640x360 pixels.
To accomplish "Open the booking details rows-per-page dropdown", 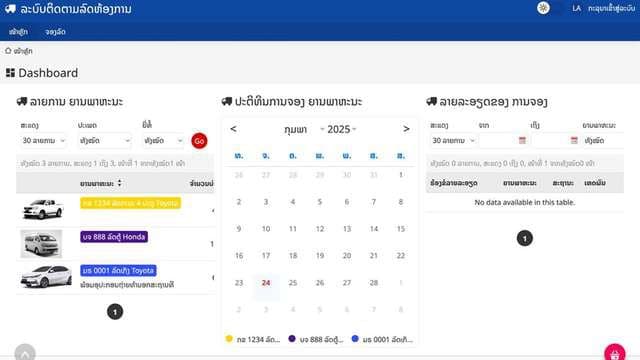I will 453,140.
